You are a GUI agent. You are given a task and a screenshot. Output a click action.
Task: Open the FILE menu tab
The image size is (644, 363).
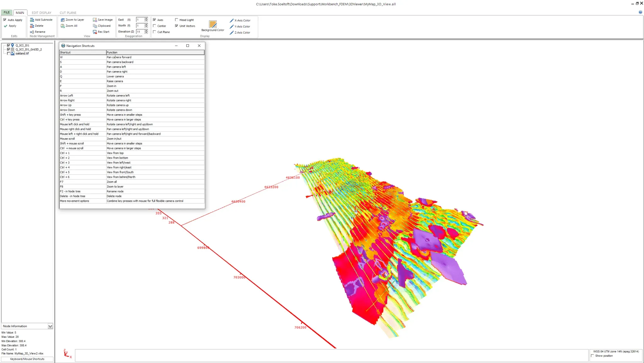coord(7,13)
